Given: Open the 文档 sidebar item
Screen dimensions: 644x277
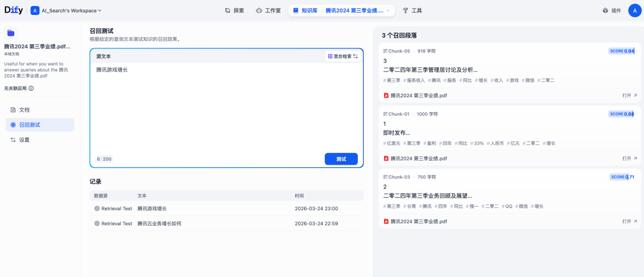Looking at the screenshot, I should (40, 110).
